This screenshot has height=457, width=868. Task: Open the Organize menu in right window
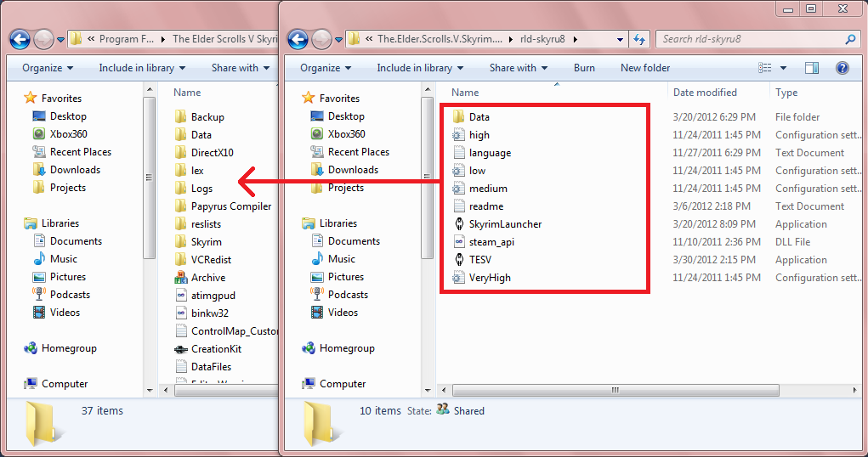point(326,68)
